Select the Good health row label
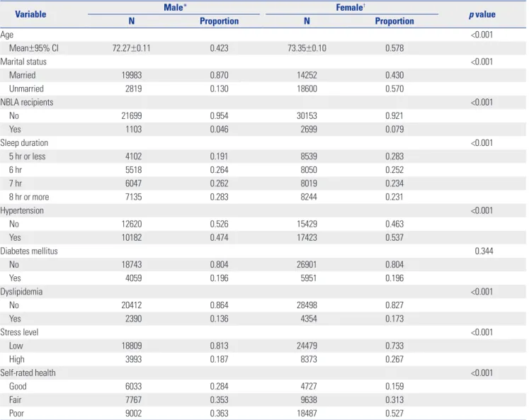 tap(18, 386)
